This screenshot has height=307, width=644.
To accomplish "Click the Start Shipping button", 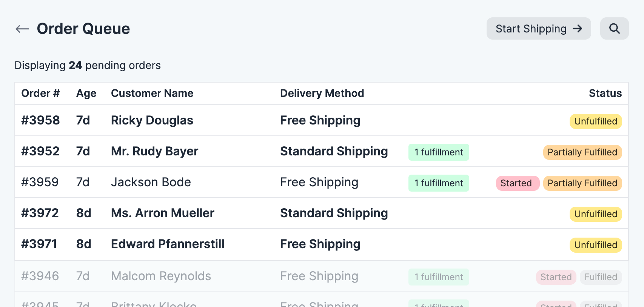I will coord(538,28).
